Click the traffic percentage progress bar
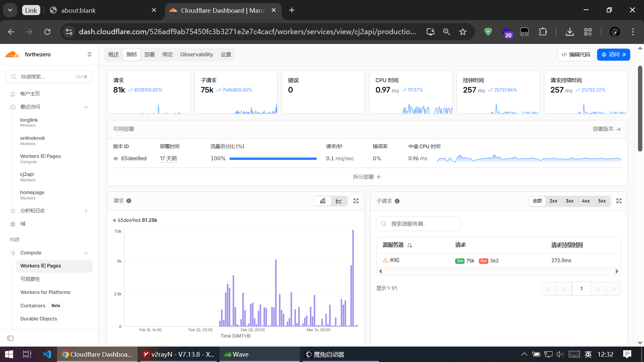This screenshot has width=644, height=362. pos(273,159)
